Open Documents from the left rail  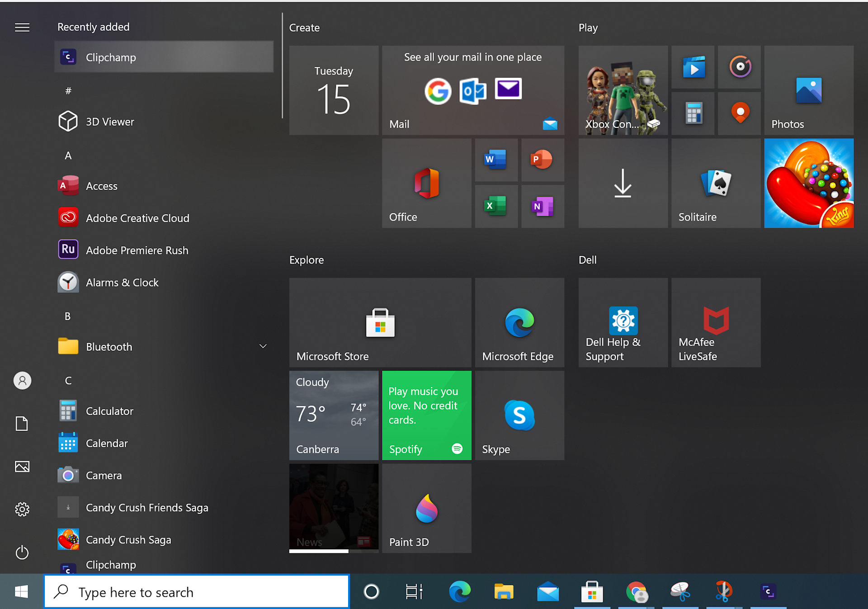[x=22, y=424]
